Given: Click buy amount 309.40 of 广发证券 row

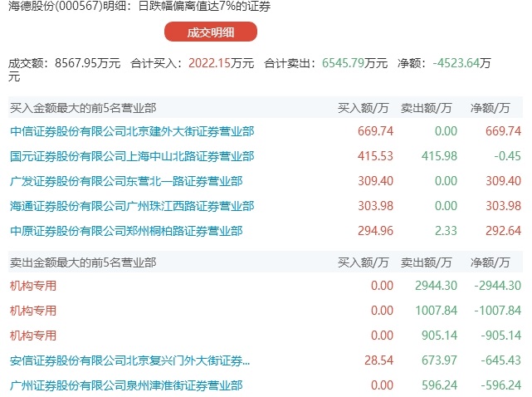Looking at the screenshot, I should 376,181.
